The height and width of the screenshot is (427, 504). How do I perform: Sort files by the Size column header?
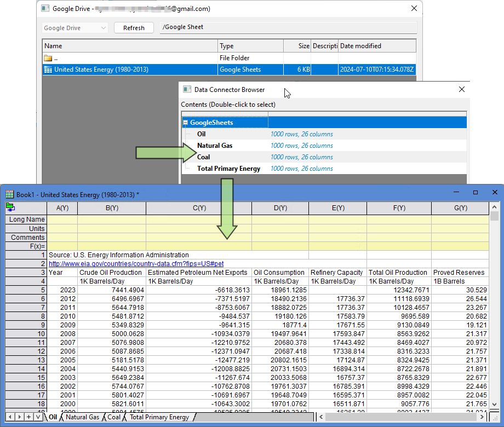point(297,46)
